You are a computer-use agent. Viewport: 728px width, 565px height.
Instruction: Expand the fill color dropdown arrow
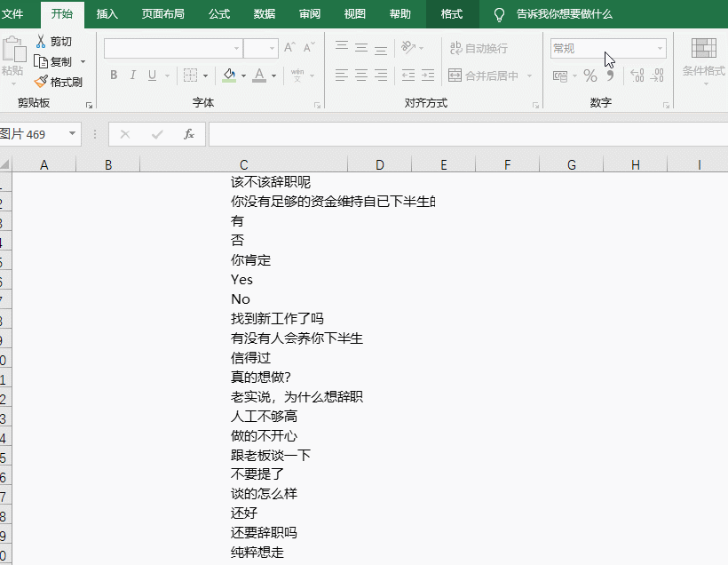pos(243,76)
